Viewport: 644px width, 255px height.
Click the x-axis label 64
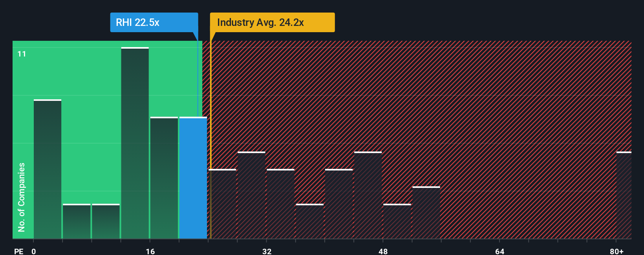499,251
